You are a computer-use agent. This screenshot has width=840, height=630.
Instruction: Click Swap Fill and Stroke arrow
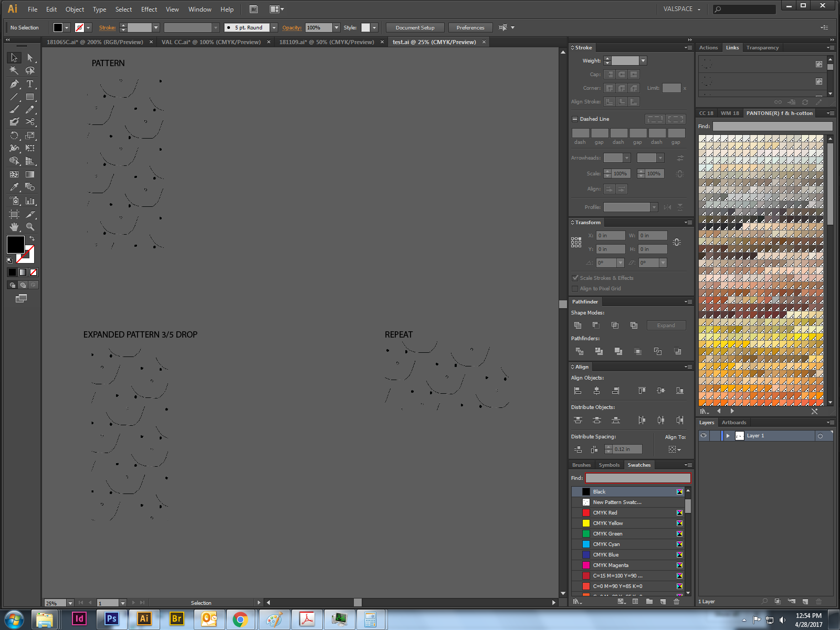point(32,238)
